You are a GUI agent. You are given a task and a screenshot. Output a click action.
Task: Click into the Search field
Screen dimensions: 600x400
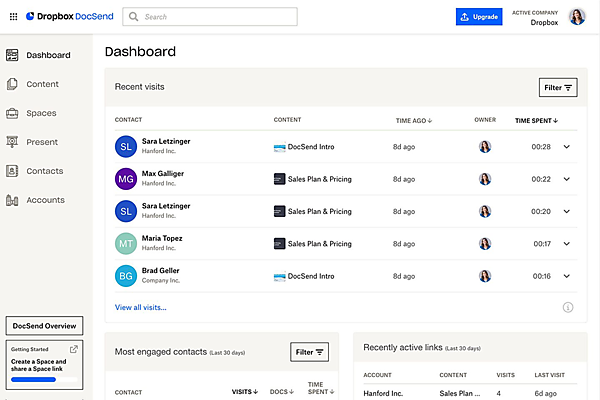pos(210,17)
